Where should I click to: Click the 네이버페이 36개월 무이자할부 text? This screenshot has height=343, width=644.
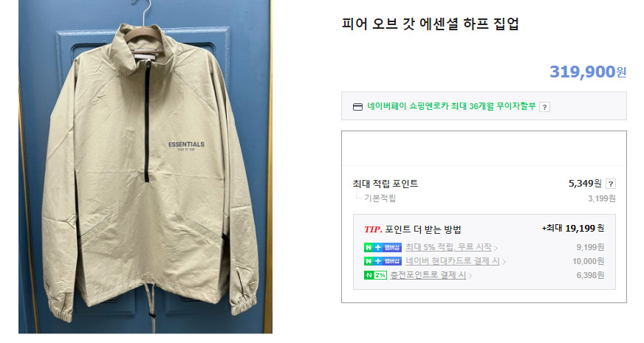(451, 106)
